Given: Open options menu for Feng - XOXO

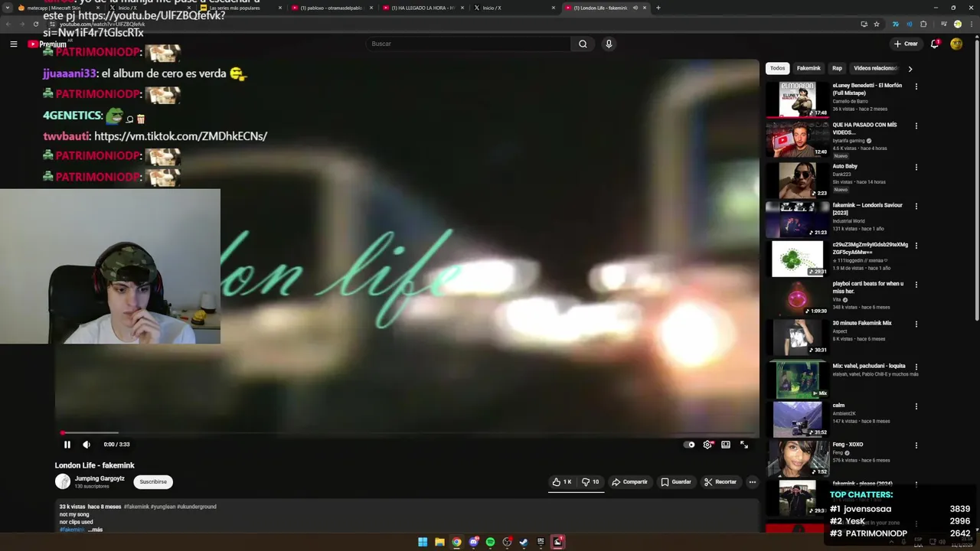Looking at the screenshot, I should point(916,445).
